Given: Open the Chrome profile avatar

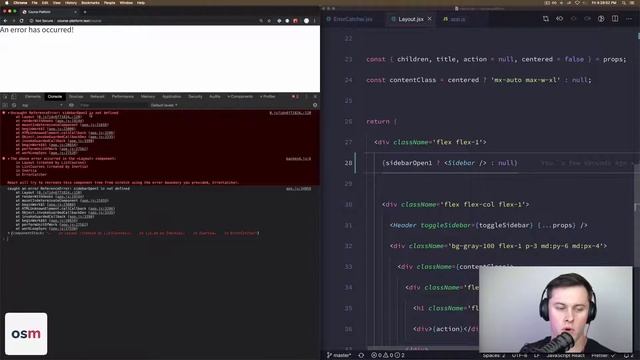Looking at the screenshot, I should 306,20.
